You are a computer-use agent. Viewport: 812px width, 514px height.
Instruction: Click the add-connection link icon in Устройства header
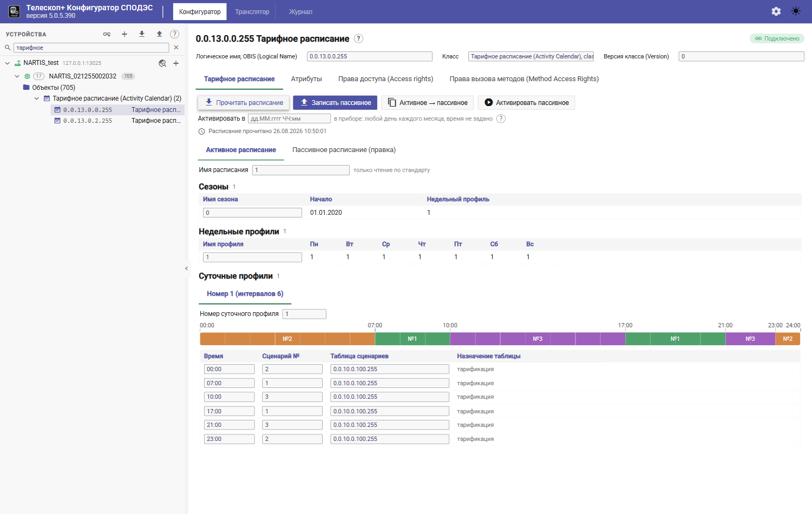(107, 34)
